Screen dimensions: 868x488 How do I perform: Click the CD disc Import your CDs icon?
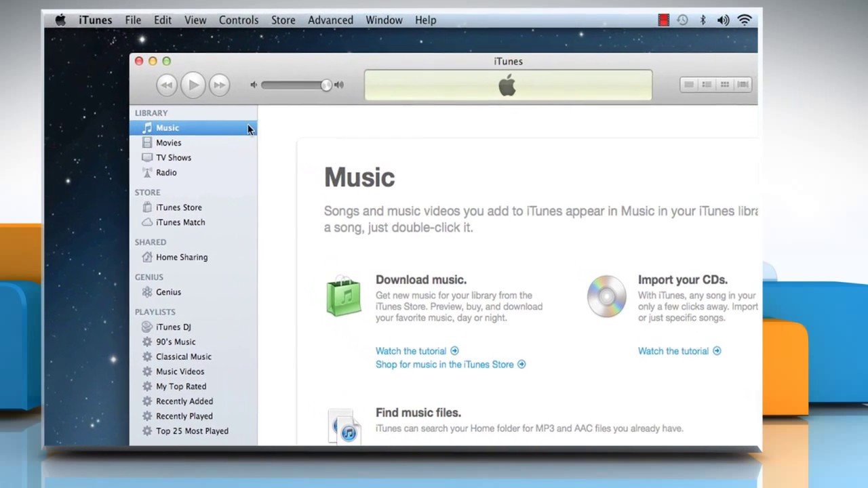[607, 296]
